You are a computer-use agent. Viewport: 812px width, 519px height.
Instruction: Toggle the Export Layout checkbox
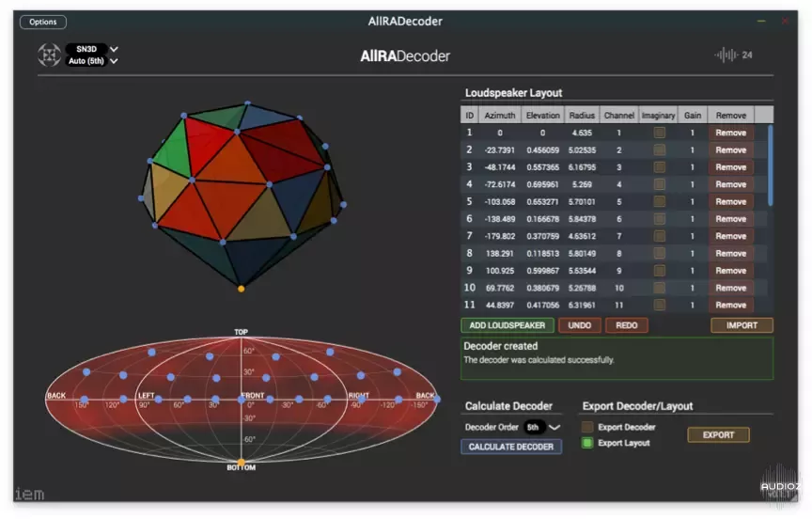click(587, 443)
